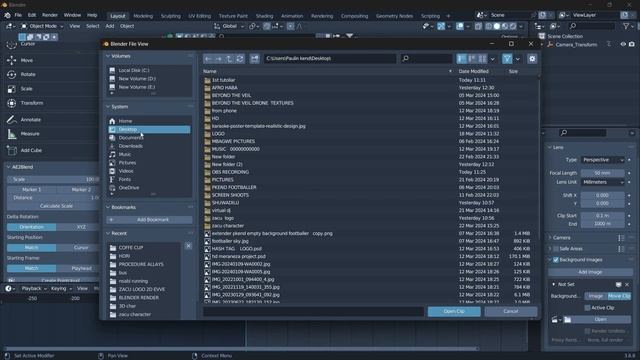Collapse the Recent panel

point(108,233)
